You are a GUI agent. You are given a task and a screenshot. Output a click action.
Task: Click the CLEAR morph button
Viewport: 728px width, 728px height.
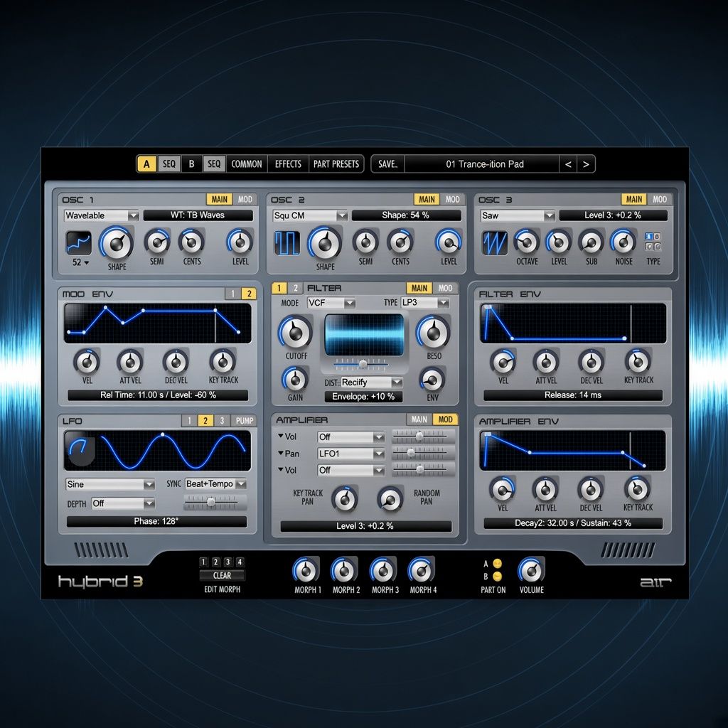click(222, 575)
